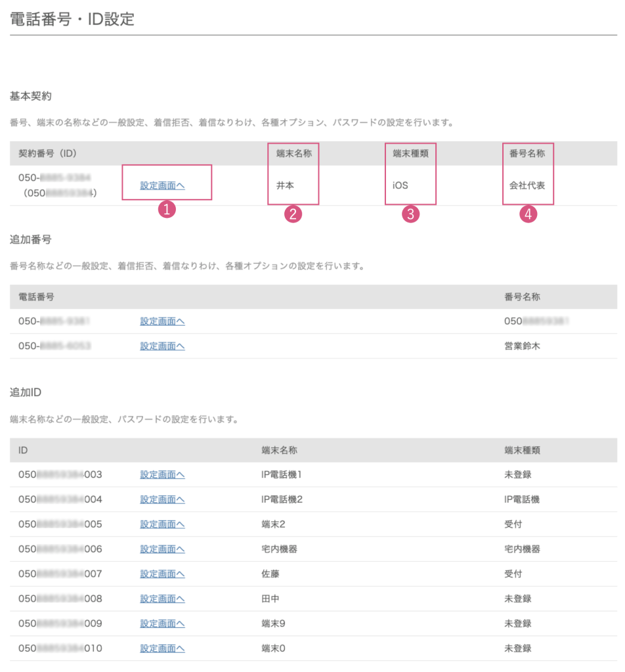Click the pink number 2 badge

coord(293,214)
